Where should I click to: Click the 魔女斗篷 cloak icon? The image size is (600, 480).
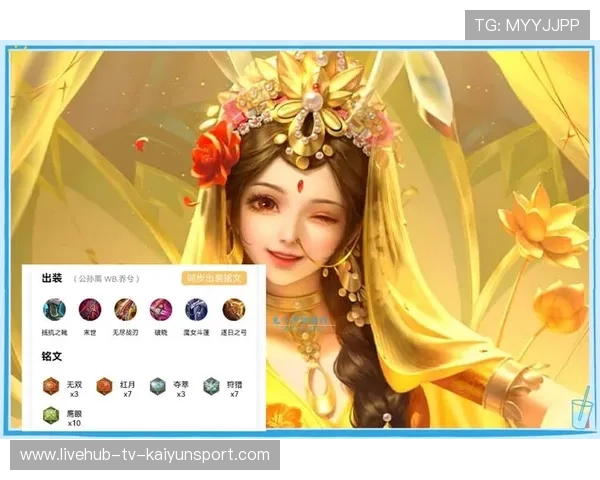click(x=196, y=309)
